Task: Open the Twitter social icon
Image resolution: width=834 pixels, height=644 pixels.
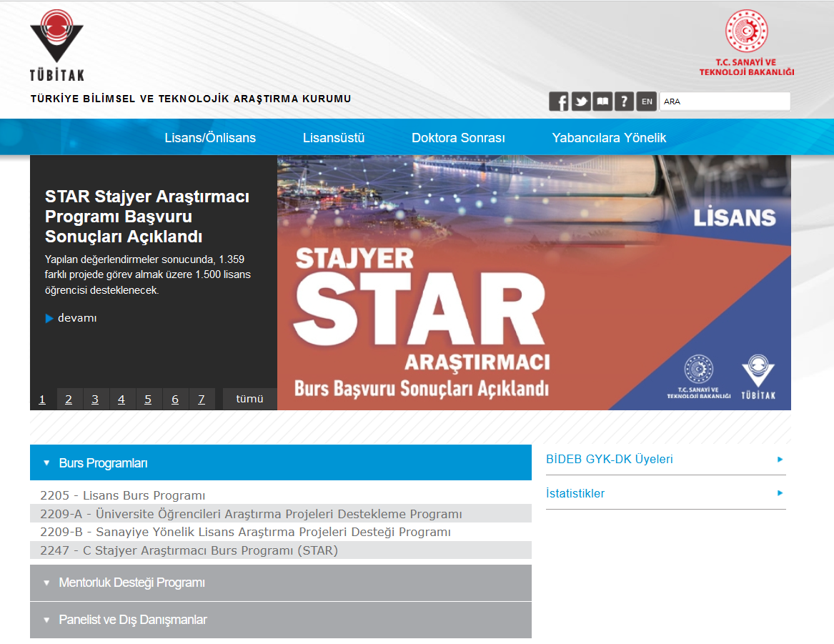Action: tap(581, 101)
